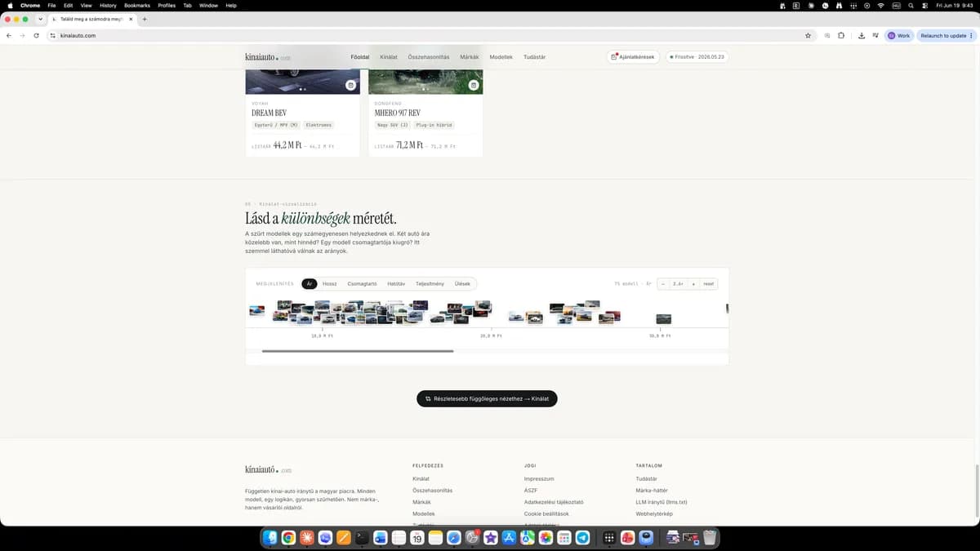Open Spotlight search in the menu bar
The width and height of the screenshot is (980, 551).
tap(911, 5)
